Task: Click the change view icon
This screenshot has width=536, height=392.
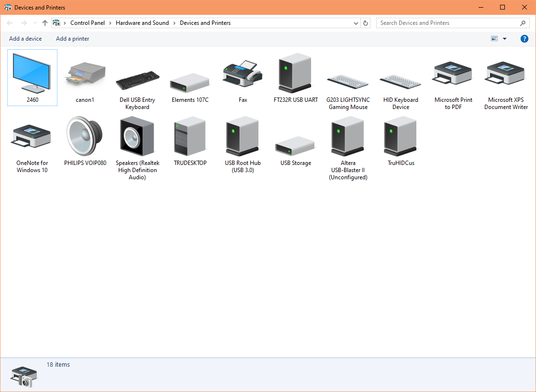Action: (x=494, y=39)
